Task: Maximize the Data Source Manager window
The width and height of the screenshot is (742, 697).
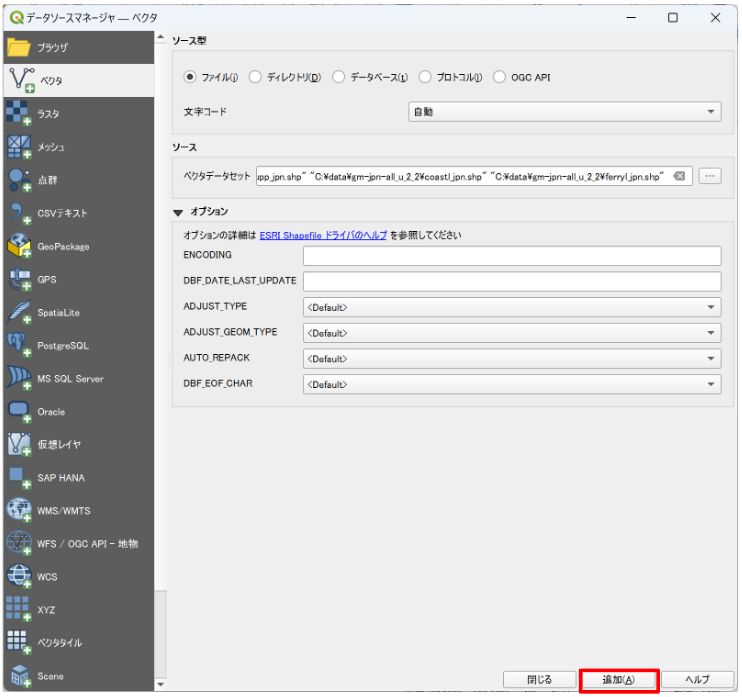Action: 672,18
